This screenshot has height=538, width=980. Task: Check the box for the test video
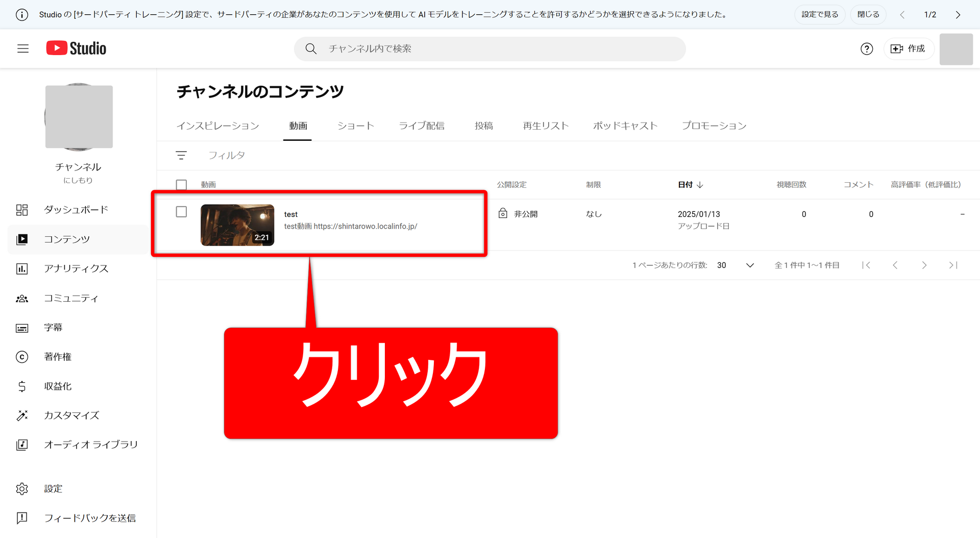[x=181, y=212]
